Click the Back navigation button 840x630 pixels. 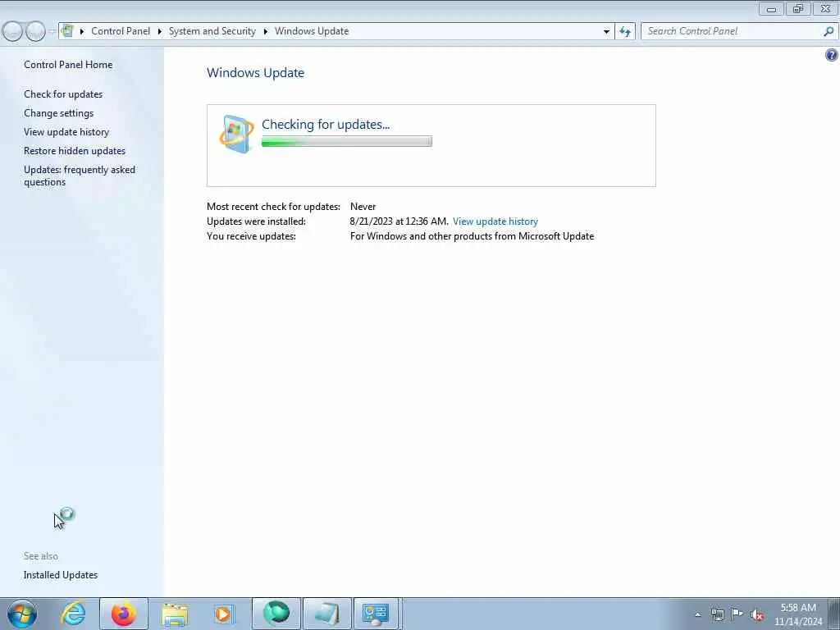[x=13, y=32]
